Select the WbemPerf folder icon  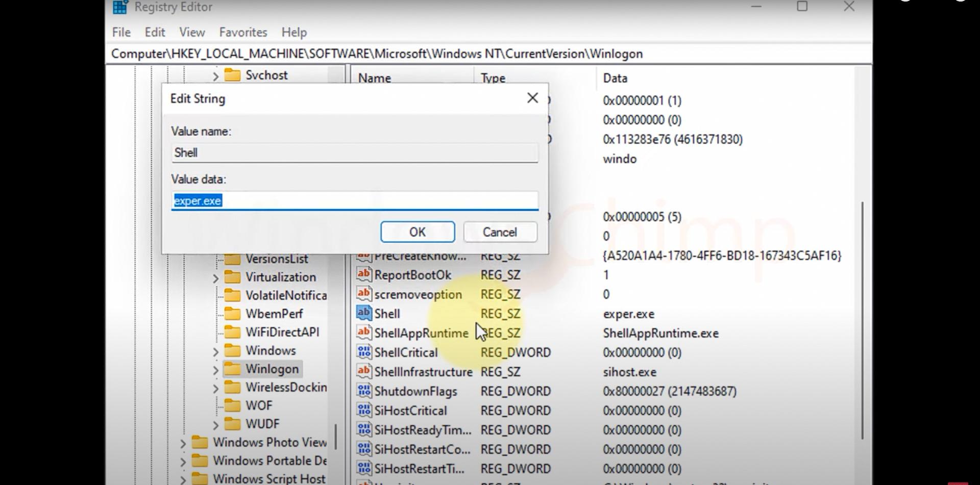(232, 314)
